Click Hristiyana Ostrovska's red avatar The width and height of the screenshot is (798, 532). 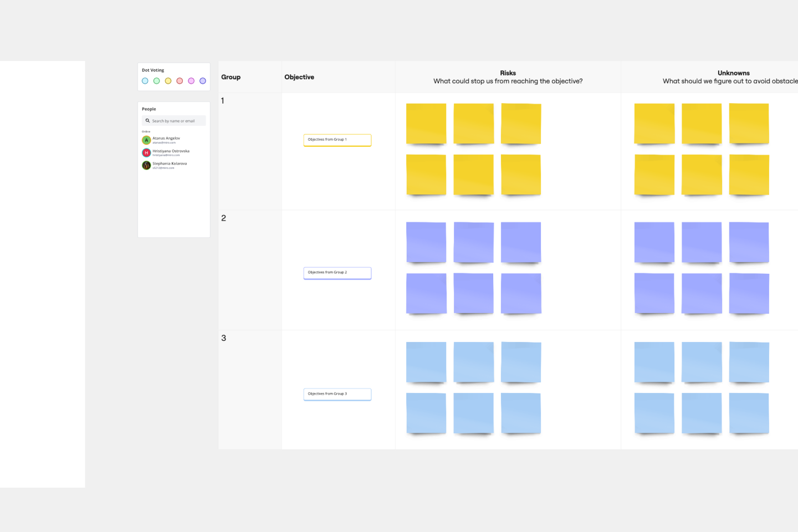[146, 153]
